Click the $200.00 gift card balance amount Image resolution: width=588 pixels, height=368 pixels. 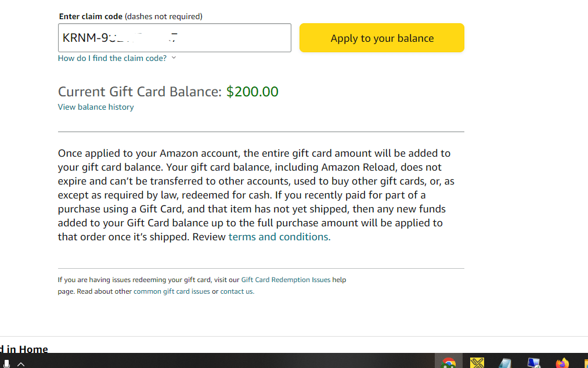point(252,92)
